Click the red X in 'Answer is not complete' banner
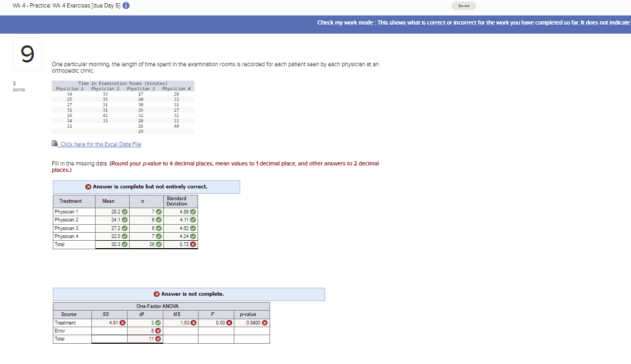 tap(156, 294)
